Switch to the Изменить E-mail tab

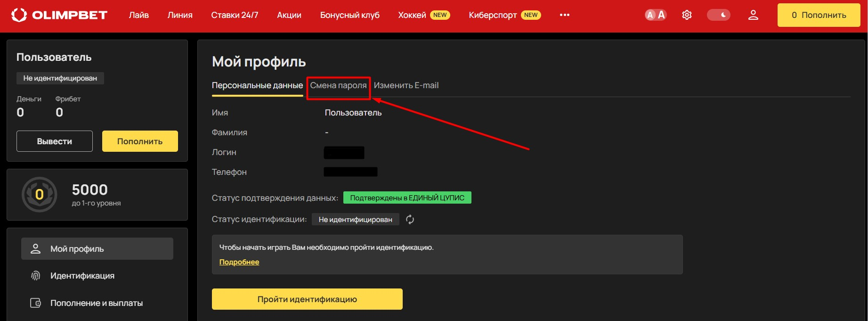[x=406, y=86]
